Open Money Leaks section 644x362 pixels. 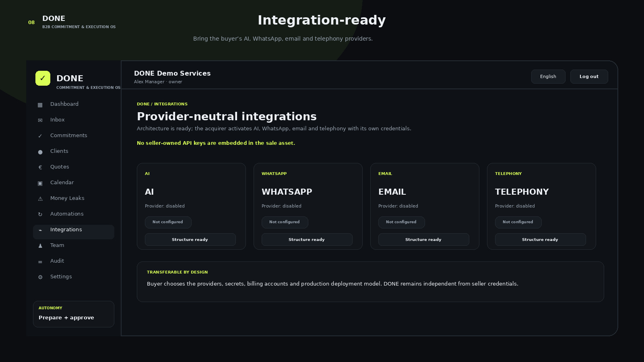[74, 198]
